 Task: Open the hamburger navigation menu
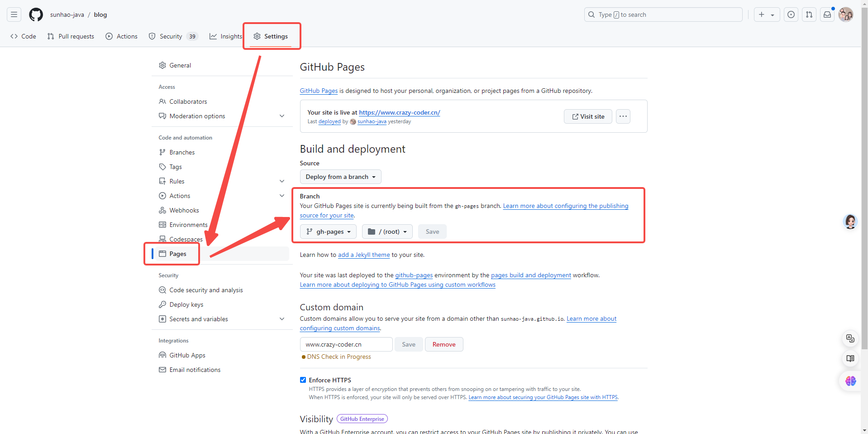14,14
